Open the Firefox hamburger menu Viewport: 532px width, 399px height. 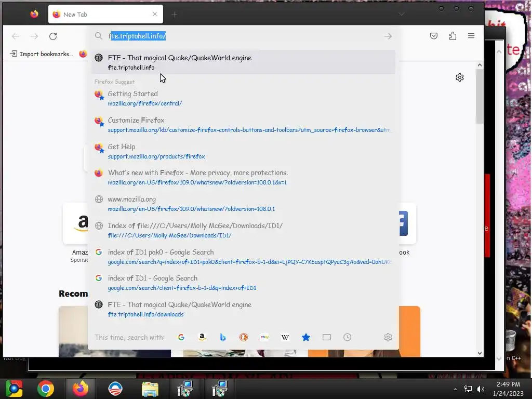point(471,36)
